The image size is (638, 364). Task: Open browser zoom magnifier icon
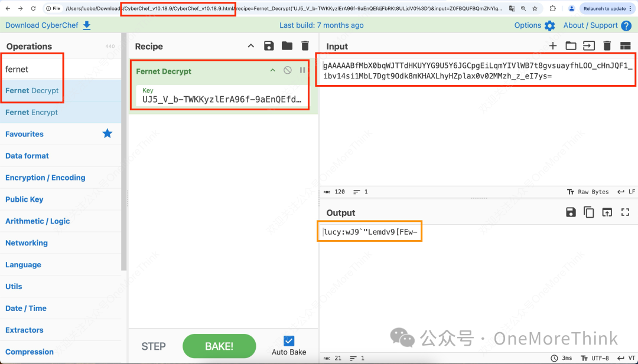pos(523,8)
